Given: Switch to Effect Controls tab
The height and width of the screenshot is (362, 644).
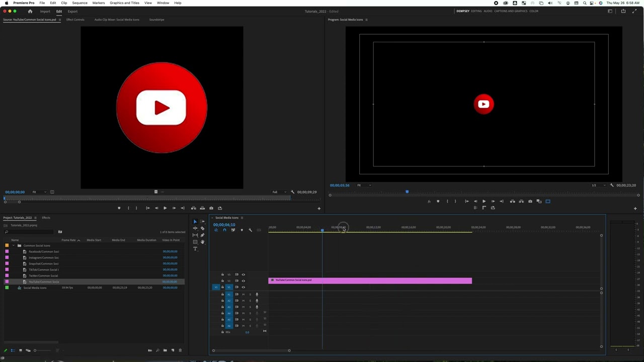Looking at the screenshot, I should pos(75,20).
